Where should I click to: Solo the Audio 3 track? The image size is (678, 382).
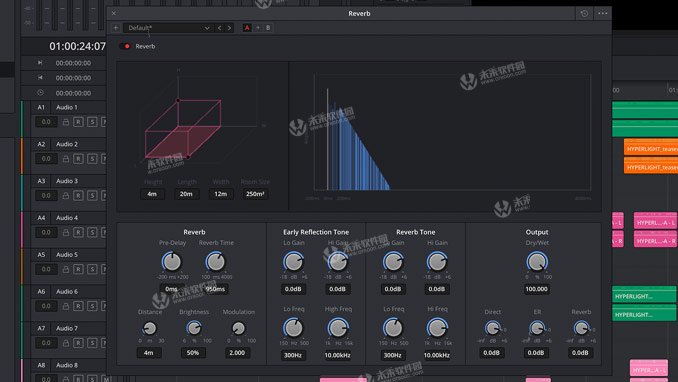tap(92, 196)
